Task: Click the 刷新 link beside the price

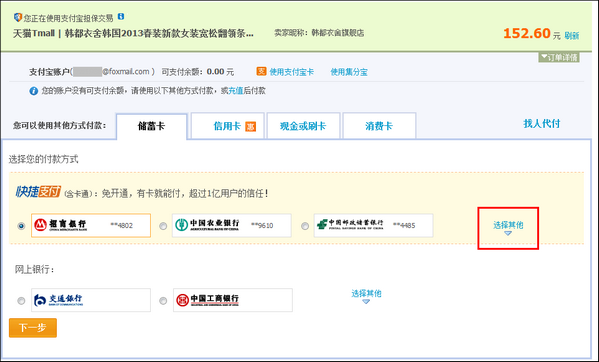Action: pyautogui.click(x=571, y=36)
